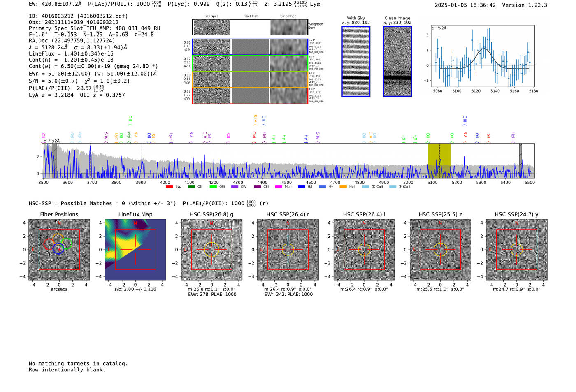Click No matching targets in catalog text
The image size is (576, 392).
[x=78, y=364]
